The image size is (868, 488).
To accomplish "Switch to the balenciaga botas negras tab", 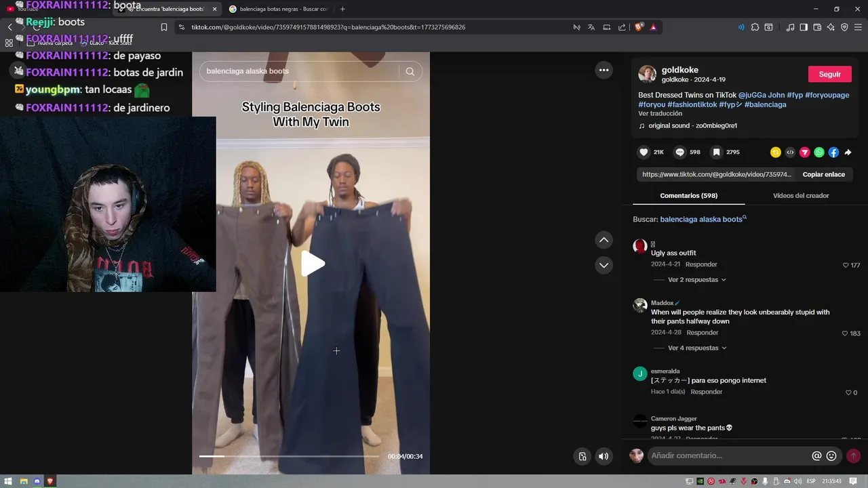I will coord(279,9).
